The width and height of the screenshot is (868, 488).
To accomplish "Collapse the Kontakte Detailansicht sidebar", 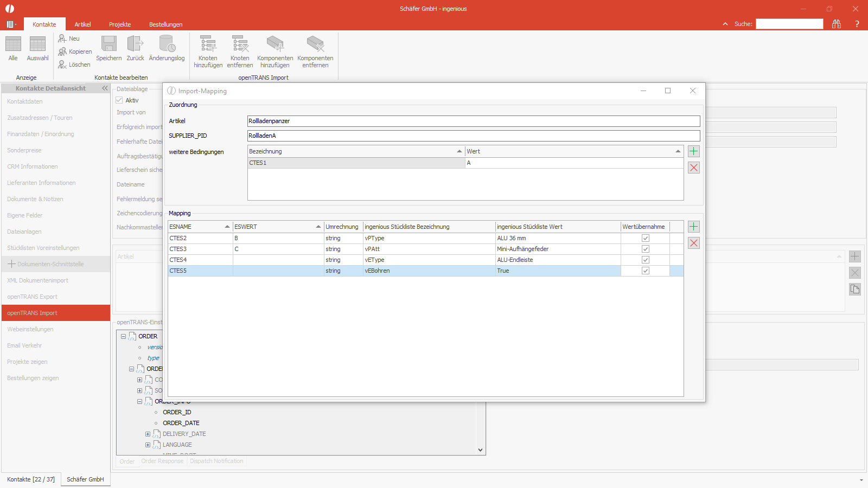I will 105,88.
